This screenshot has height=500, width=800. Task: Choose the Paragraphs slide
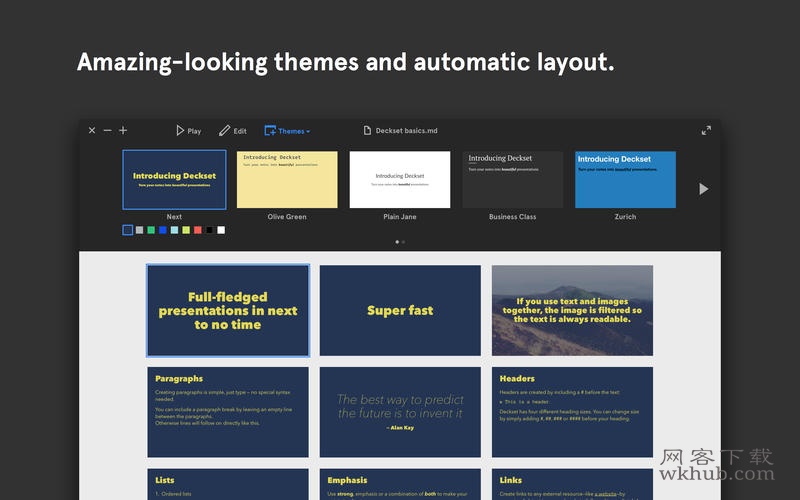228,412
